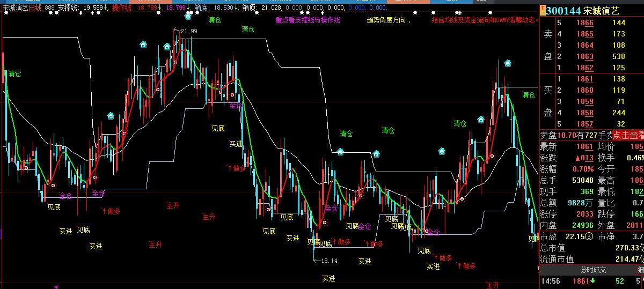The image size is (644, 289).
Task: Open the red 点击查看 button
Action: (x=628, y=136)
